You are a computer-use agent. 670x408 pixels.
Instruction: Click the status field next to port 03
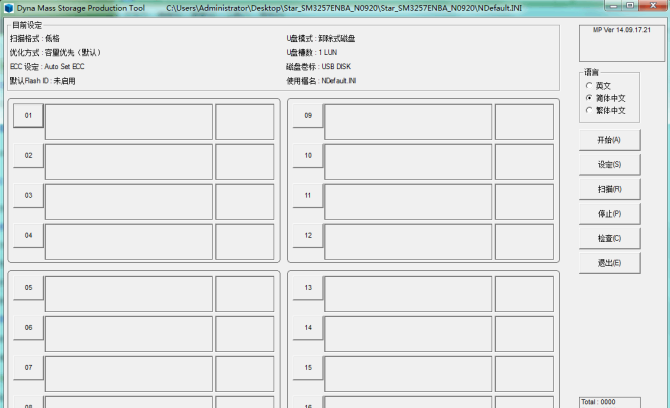pos(129,202)
